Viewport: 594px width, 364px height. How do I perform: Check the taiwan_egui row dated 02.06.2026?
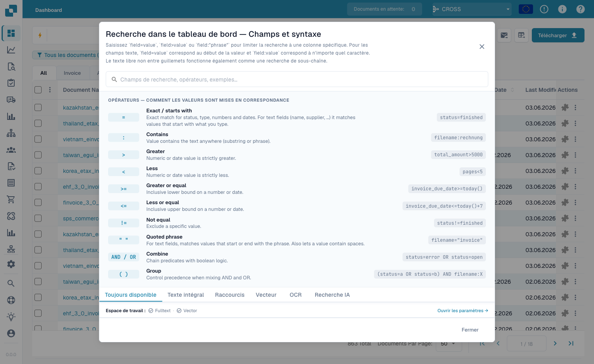[38, 281]
